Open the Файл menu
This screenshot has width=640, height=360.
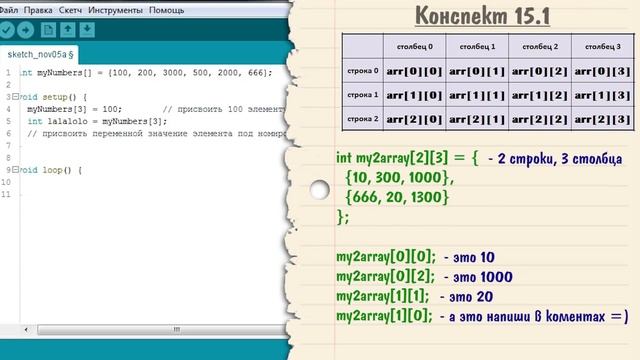tap(8, 10)
